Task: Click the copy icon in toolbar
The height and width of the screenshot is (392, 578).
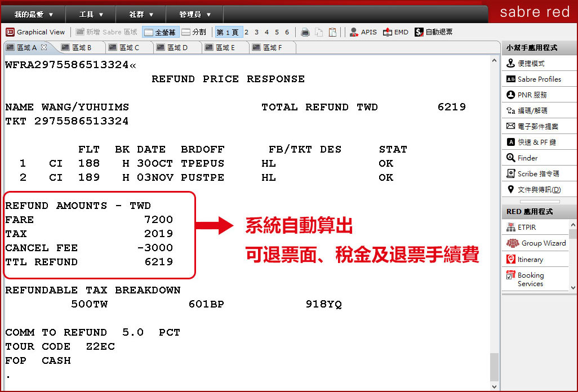Action: (319, 32)
